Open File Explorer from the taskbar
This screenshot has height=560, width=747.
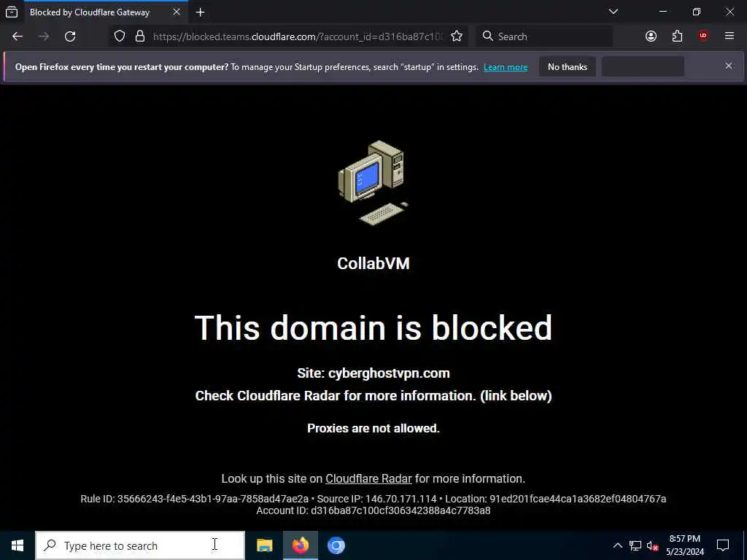click(x=264, y=545)
